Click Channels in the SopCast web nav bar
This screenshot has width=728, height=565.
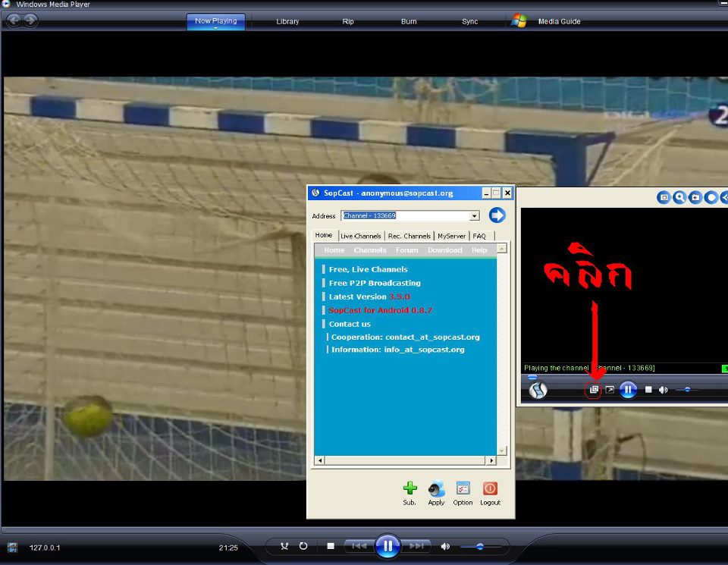pos(370,250)
